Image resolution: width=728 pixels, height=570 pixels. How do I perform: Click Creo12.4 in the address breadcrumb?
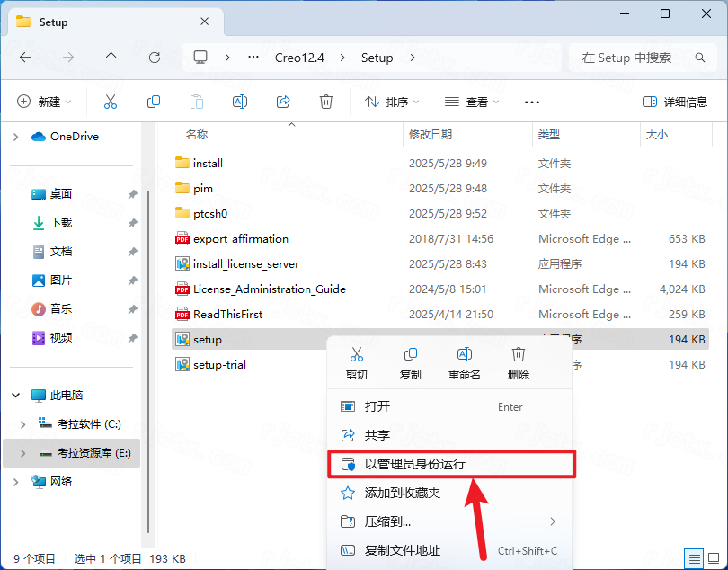click(299, 58)
